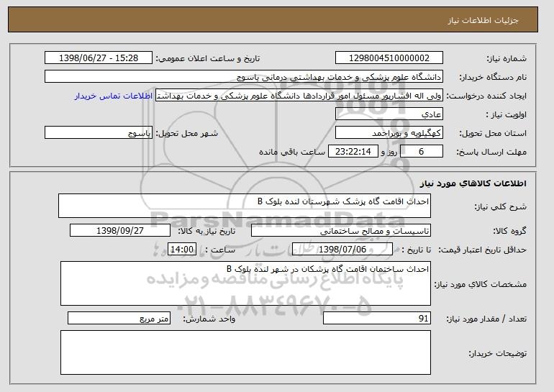Image resolution: width=554 pixels, height=392 pixels.
Task: Click the label مهلت ارسال پاسخ
Action: 491,152
